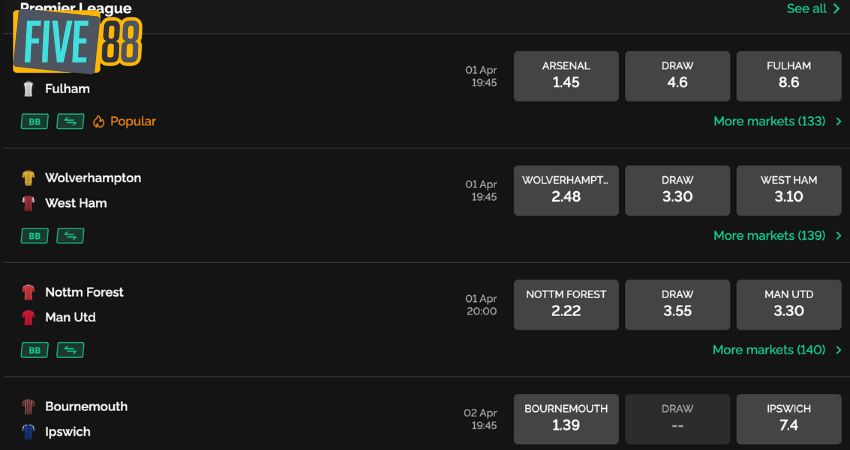Select Draw 3.30 for Wolverhampton match
The image size is (850, 450).
coord(677,191)
